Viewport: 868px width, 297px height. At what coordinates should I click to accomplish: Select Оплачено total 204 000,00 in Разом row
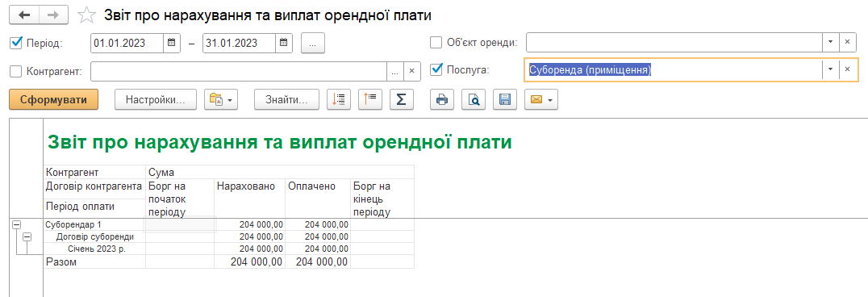[x=318, y=262]
